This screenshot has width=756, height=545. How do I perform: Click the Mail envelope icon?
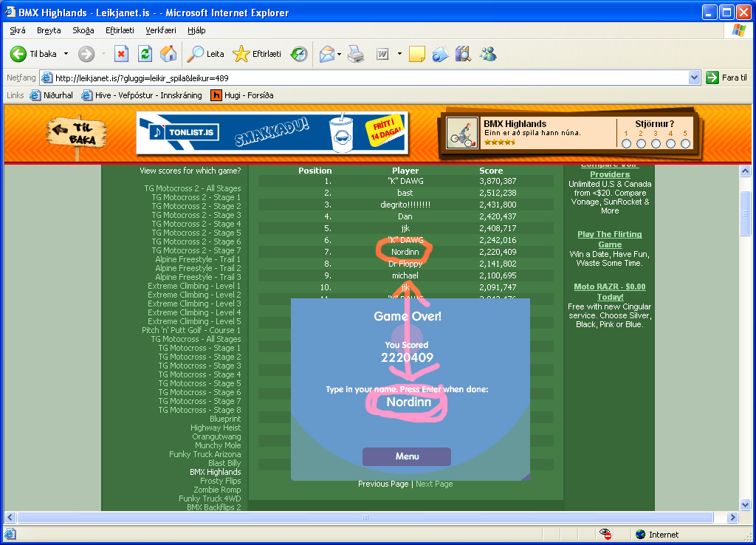tap(326, 54)
